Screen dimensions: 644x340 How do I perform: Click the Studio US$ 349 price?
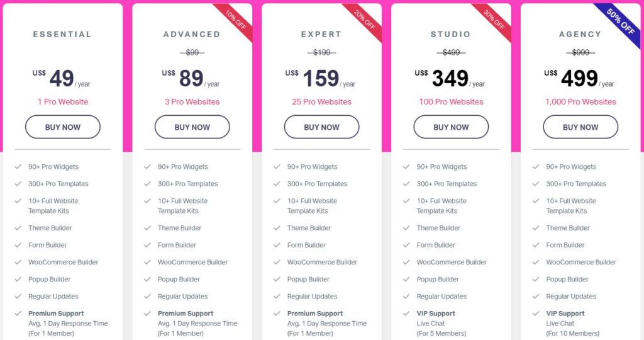[x=450, y=79]
